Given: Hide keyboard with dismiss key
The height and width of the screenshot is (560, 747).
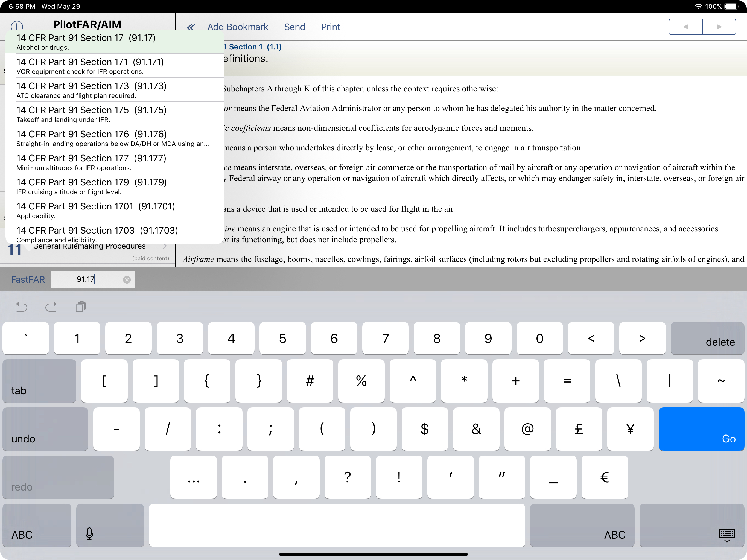Looking at the screenshot, I should point(727,535).
